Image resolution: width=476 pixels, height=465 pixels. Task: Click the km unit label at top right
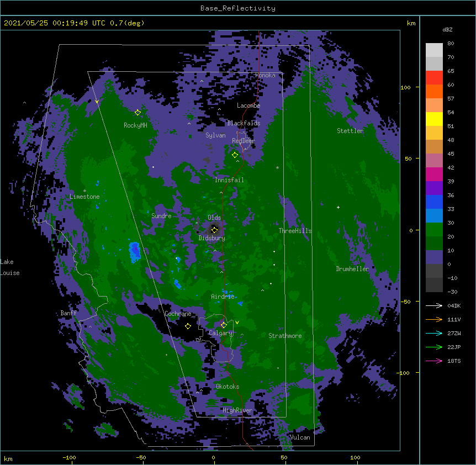(411, 23)
